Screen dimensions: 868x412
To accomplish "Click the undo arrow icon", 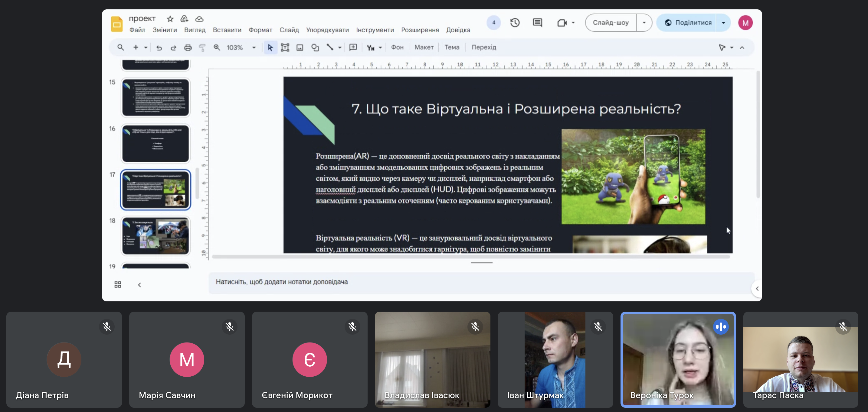I will click(x=159, y=47).
